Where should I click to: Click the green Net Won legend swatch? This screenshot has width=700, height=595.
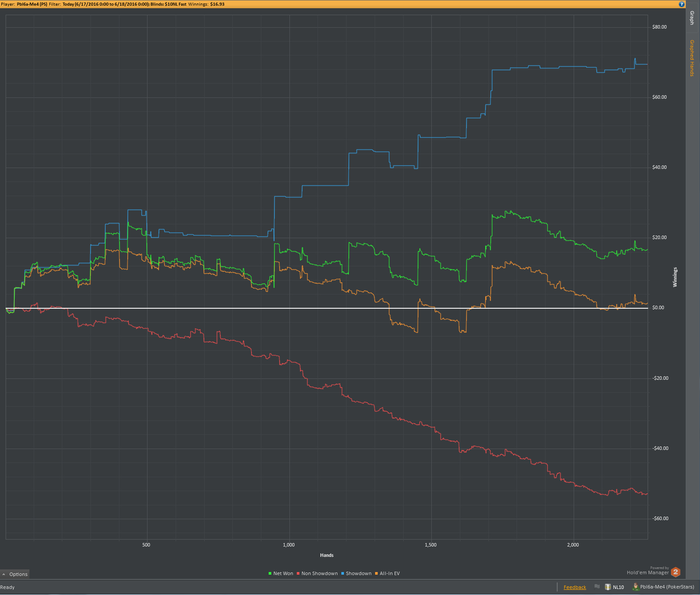point(270,574)
